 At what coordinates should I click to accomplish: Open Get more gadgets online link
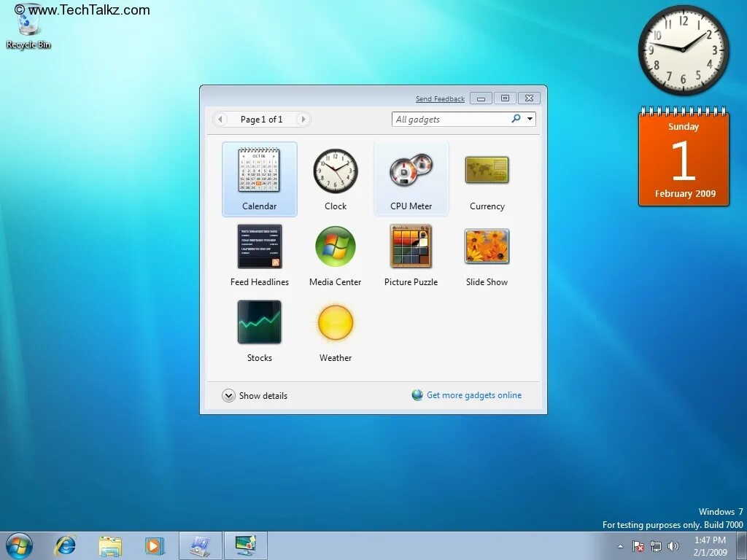(x=474, y=395)
